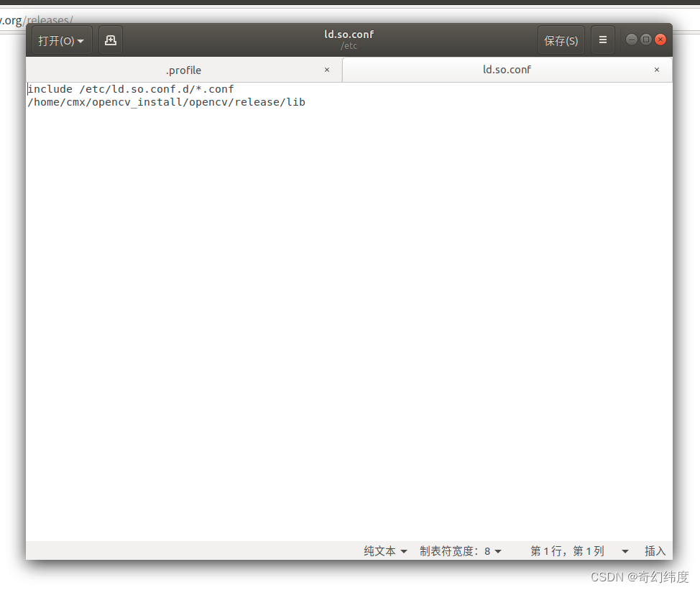Screen dimensions: 700x590
Task: Open the dropdown arrow next to cursor position
Action: [x=625, y=551]
